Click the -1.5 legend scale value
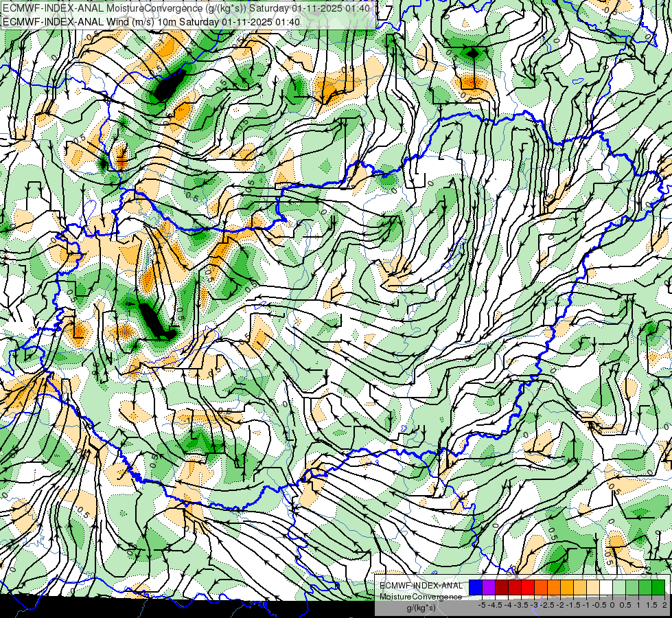 573,605
